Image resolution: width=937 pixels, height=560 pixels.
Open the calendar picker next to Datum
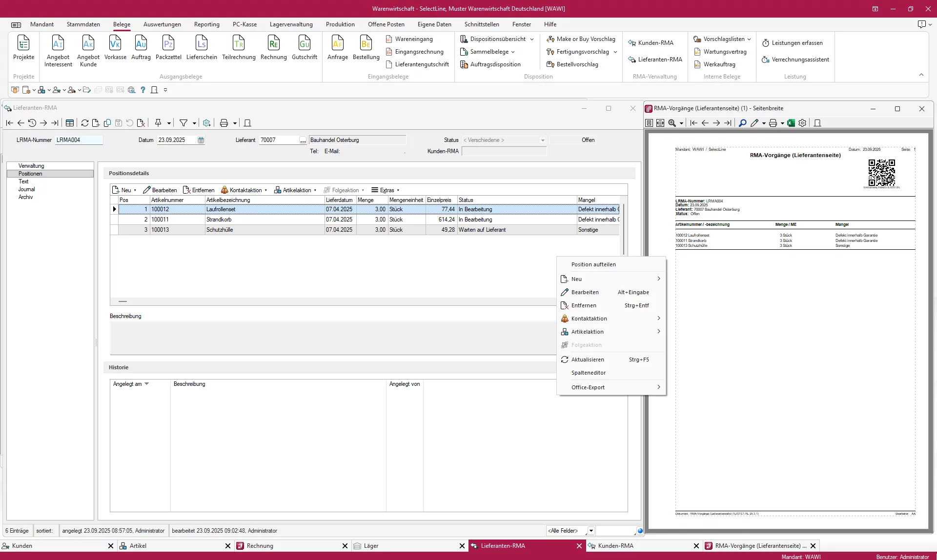click(201, 140)
